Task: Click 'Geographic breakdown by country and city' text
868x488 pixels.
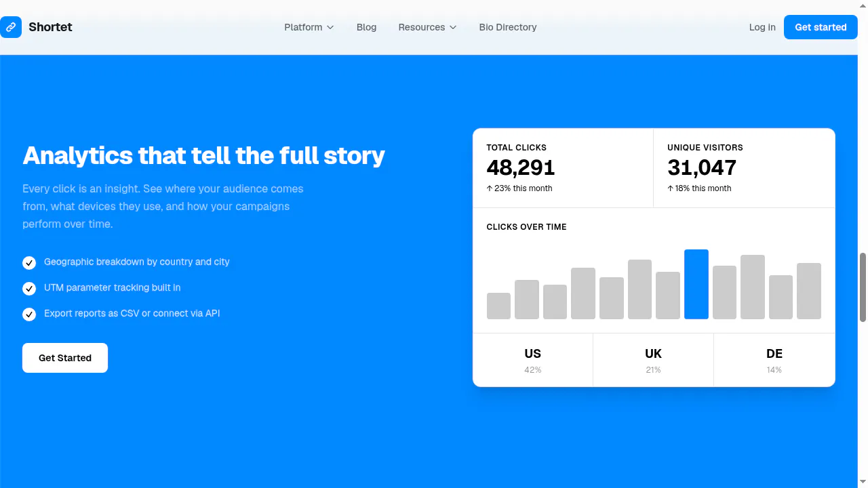Action: (137, 262)
